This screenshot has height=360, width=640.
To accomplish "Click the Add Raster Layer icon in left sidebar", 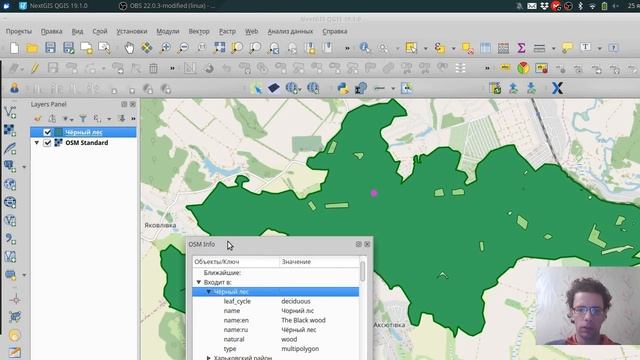I will coord(10,130).
